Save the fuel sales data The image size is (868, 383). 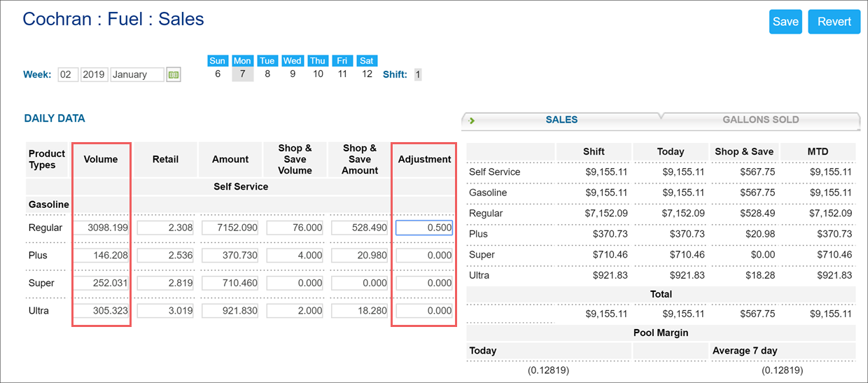click(x=785, y=22)
